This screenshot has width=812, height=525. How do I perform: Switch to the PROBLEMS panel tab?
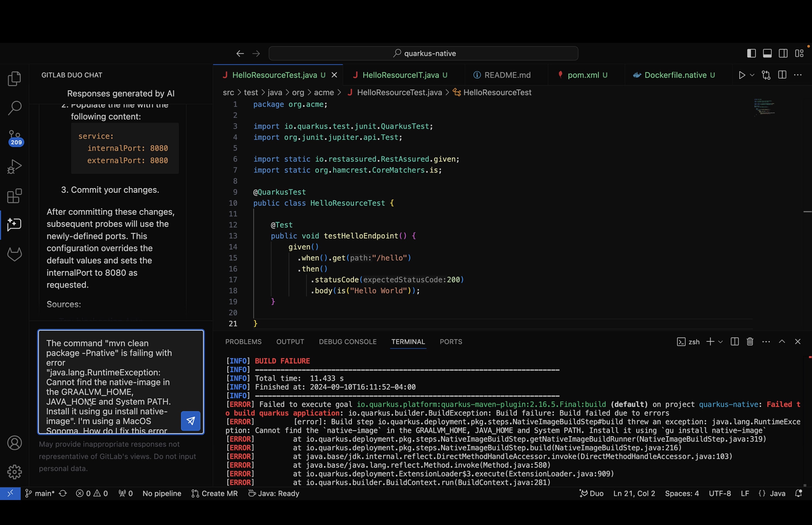click(x=243, y=341)
